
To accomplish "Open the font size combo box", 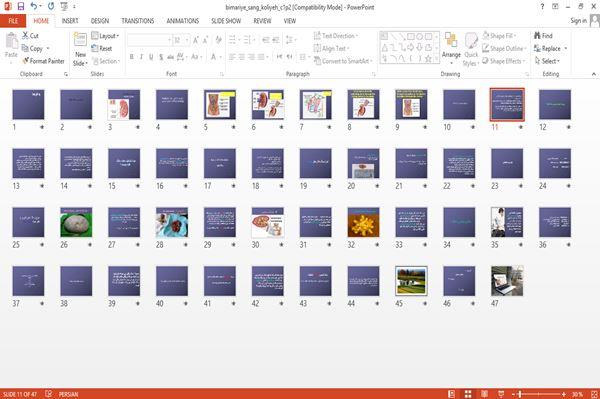I will pyautogui.click(x=181, y=40).
